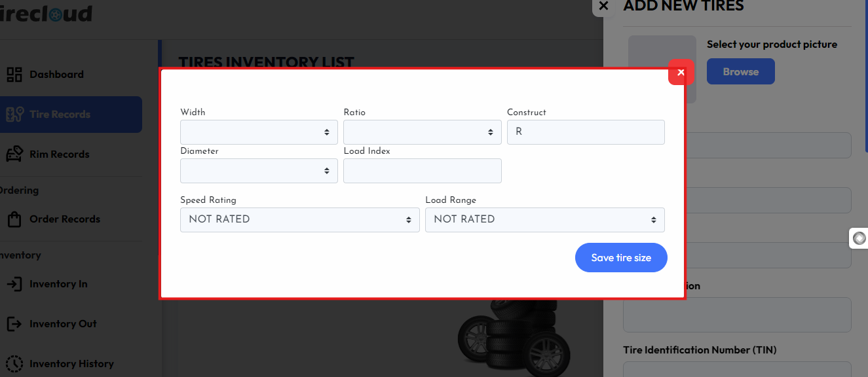Click the Inventory Out arrow icon
The width and height of the screenshot is (868, 377).
pos(14,324)
